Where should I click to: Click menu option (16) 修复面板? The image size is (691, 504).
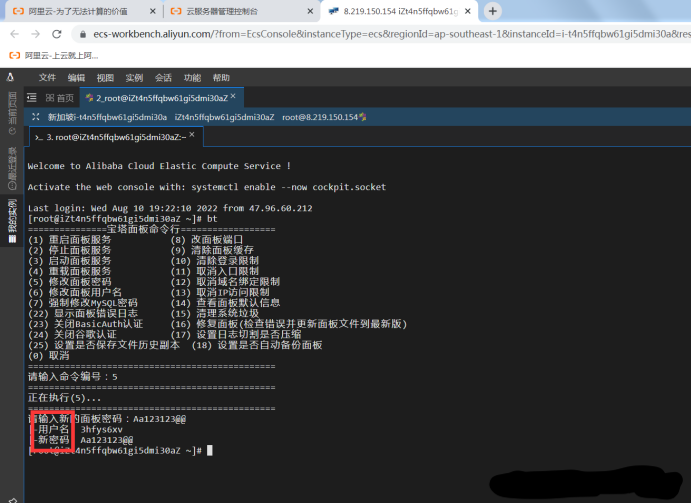289,324
